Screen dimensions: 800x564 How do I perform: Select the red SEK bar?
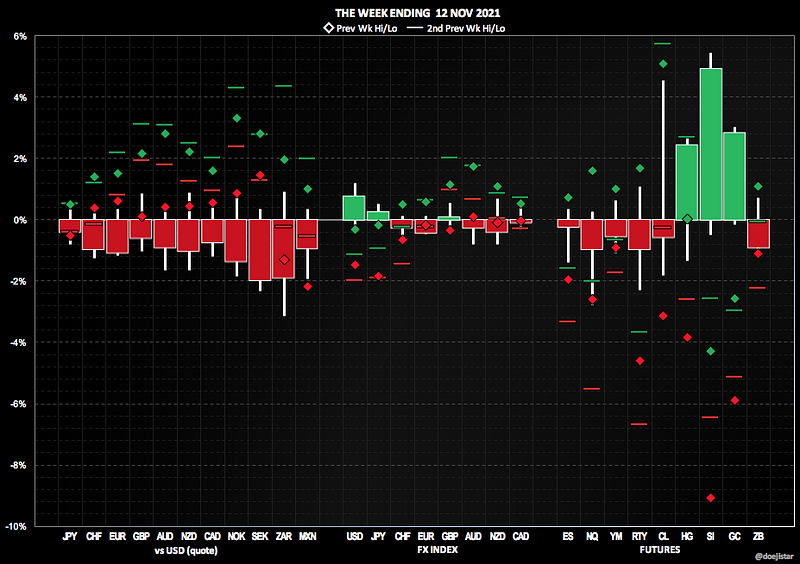(x=260, y=250)
